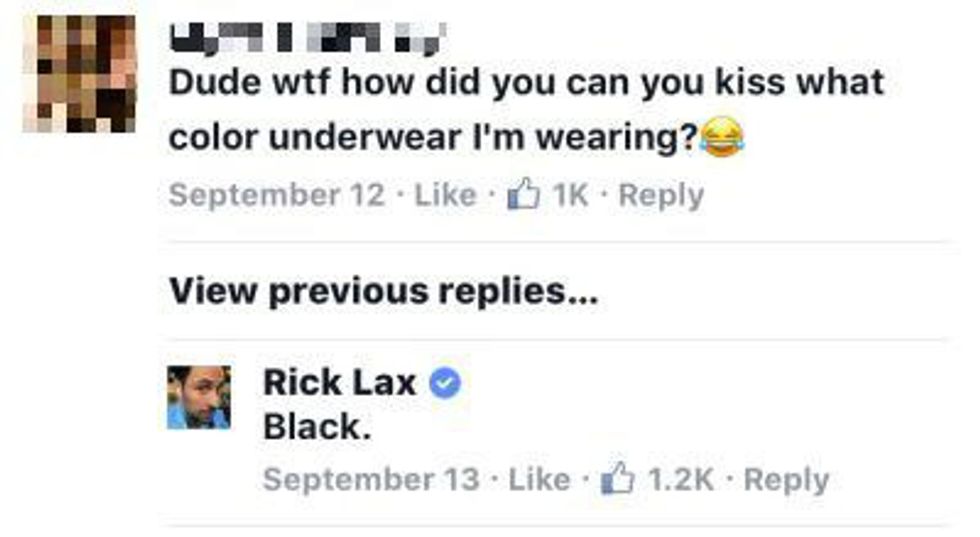This screenshot has width=980, height=537.
Task: Click the thumbs-up icon beside 1K
Action: (523, 194)
